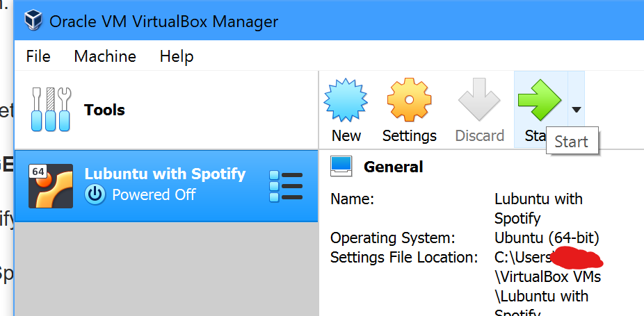Select the Lubuntu with Spotify VM name
Viewport: 644px width, 316px height.
tap(165, 174)
